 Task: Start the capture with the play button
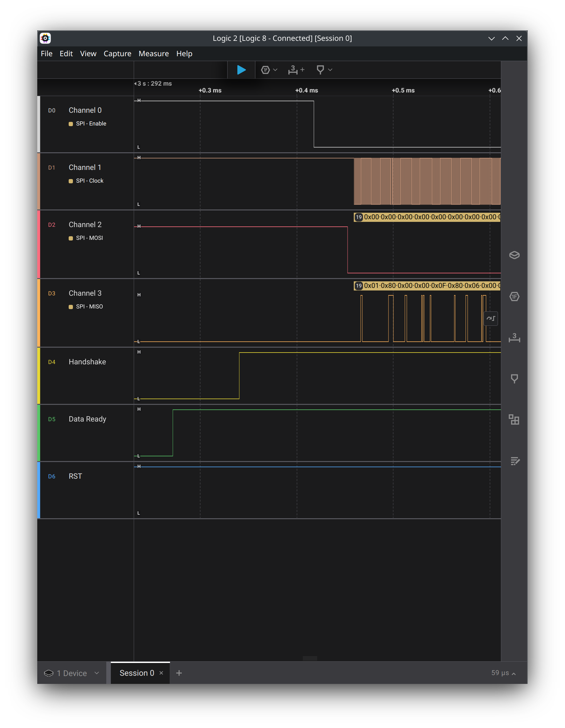[241, 70]
